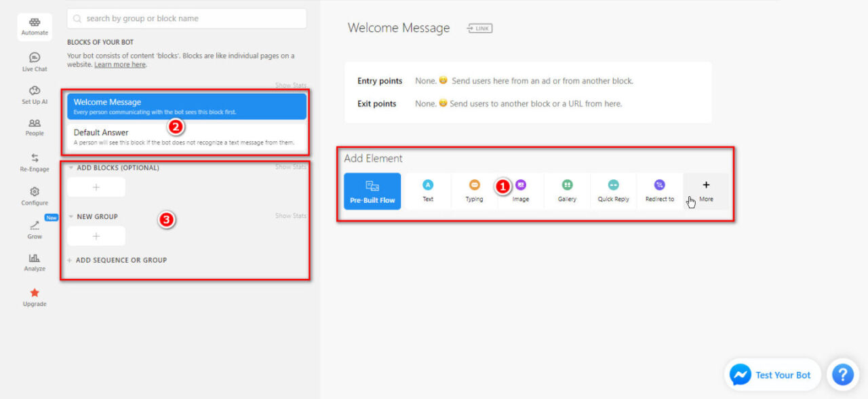Add a Gallery element
The width and height of the screenshot is (868, 399).
pyautogui.click(x=567, y=191)
